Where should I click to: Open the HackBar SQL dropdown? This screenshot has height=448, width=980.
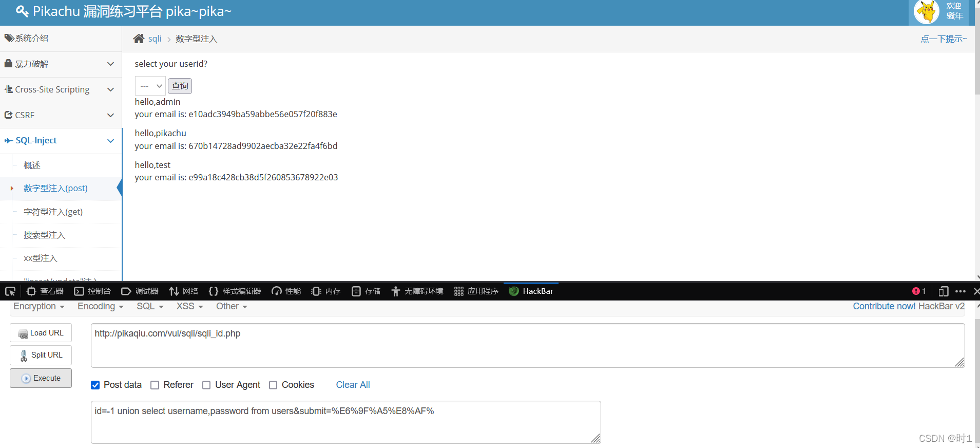click(150, 306)
